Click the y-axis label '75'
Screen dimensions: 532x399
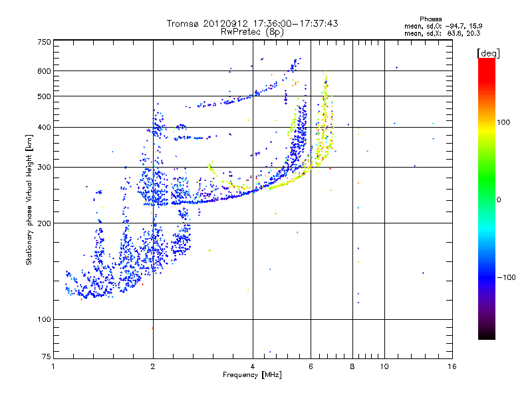click(47, 356)
